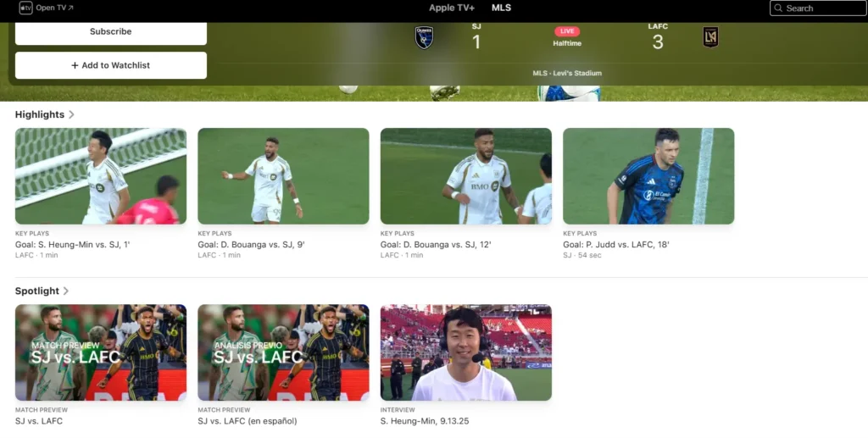Click the LAFC team crest
Viewport: 868px width, 438px height.
click(710, 37)
